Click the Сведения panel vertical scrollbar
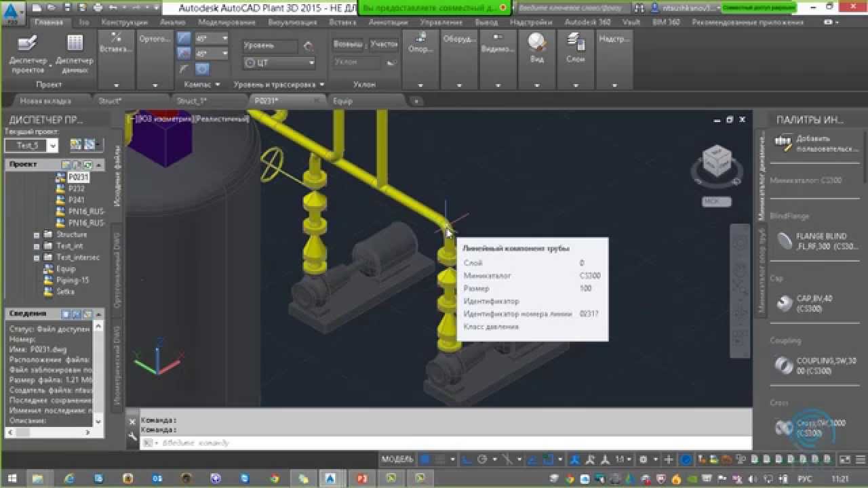 tap(98, 374)
